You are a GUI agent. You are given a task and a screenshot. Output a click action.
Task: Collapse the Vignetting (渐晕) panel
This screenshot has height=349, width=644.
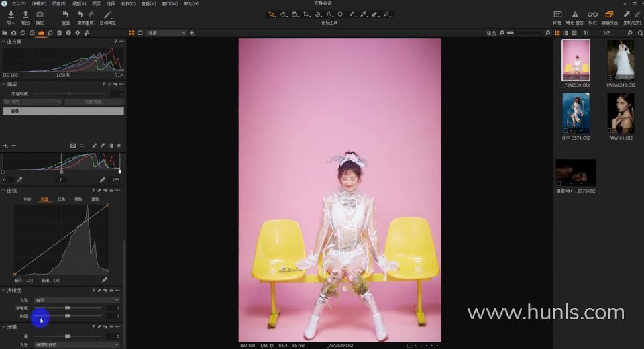pyautogui.click(x=4, y=326)
